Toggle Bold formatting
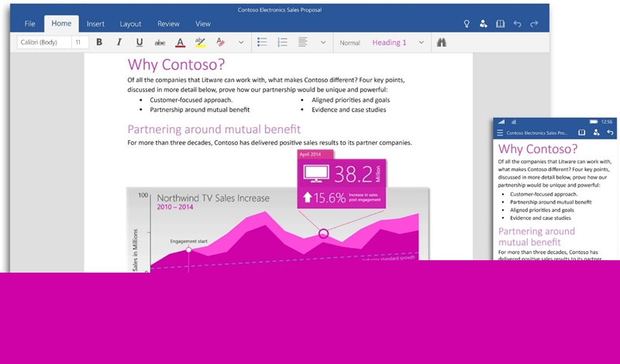Viewport: 620px width, 364px height. click(x=99, y=43)
